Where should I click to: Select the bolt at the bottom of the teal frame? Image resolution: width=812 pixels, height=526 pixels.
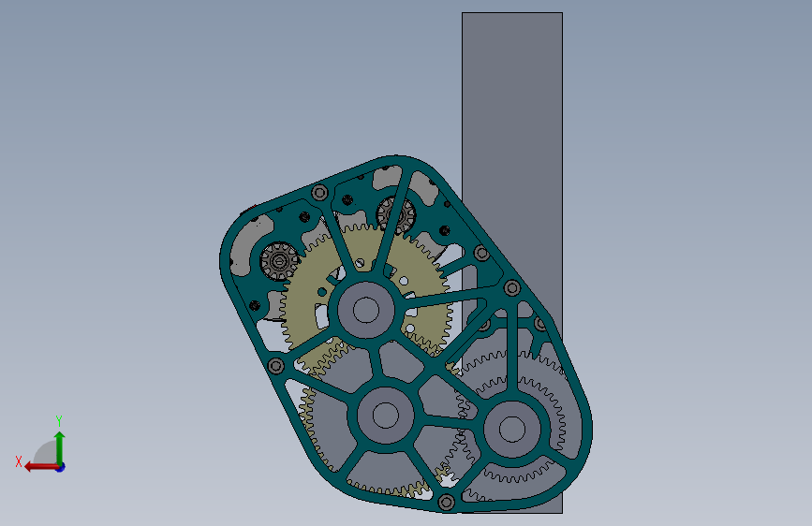[x=447, y=502]
